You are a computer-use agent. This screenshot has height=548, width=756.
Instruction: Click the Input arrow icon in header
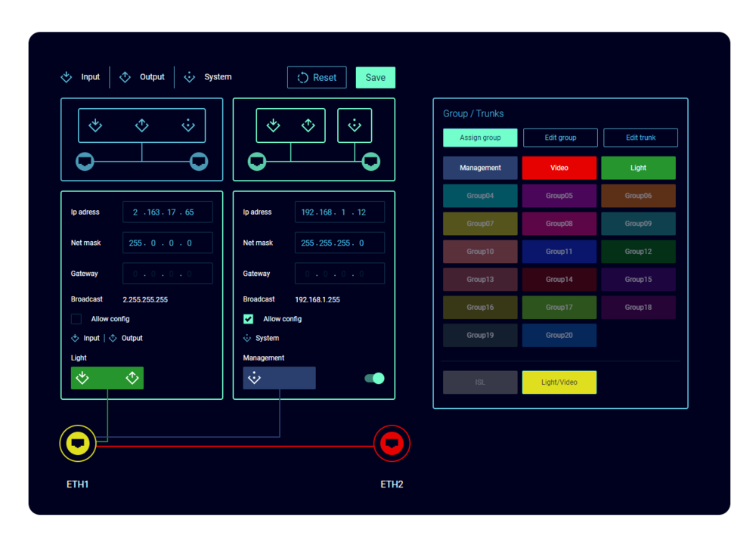click(67, 77)
